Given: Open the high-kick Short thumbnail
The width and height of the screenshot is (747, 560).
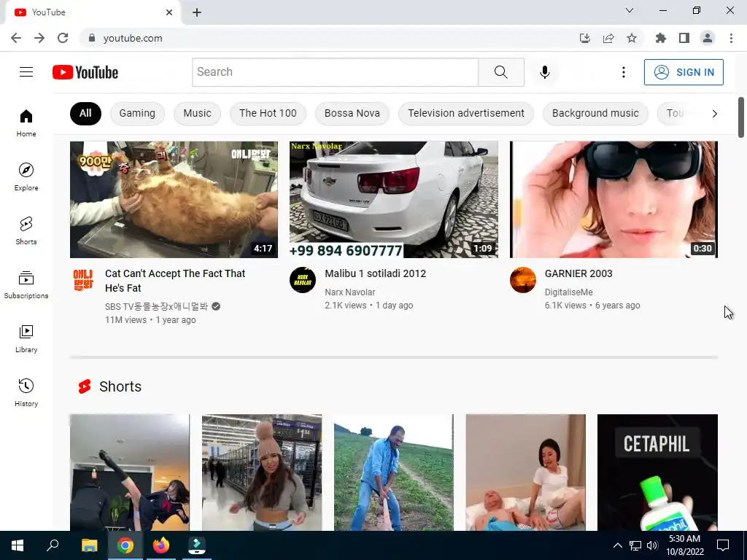Looking at the screenshot, I should (130, 472).
